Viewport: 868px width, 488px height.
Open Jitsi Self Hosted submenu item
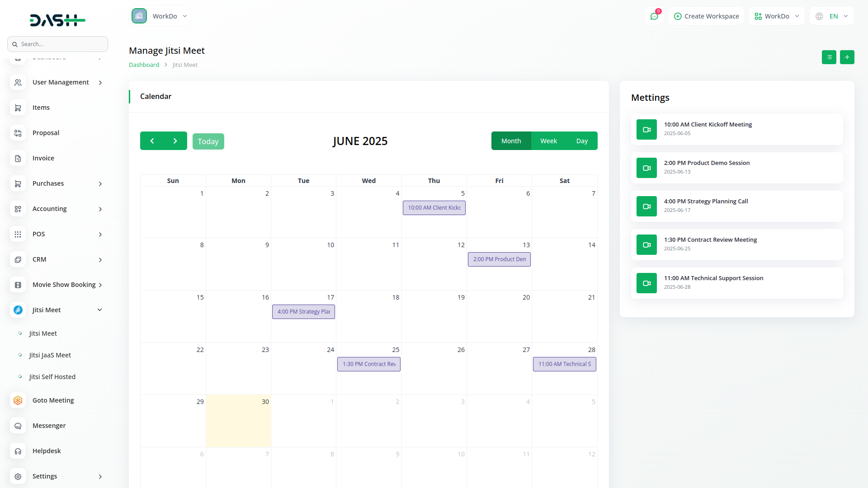coord(52,377)
